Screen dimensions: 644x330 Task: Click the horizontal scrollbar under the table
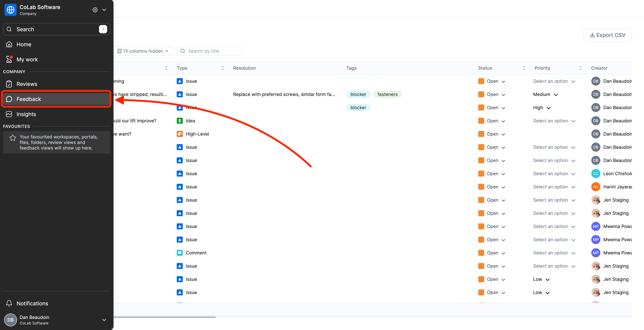tap(165, 317)
